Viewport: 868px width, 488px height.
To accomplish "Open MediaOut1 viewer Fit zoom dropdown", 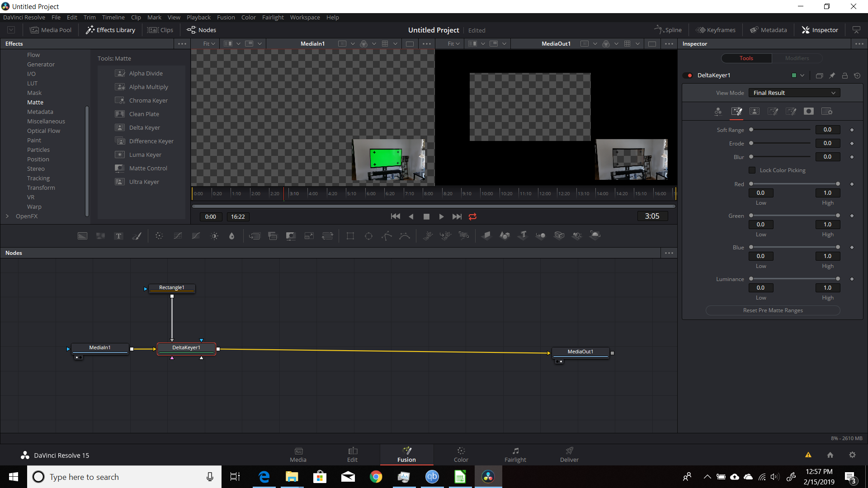I will click(x=453, y=44).
